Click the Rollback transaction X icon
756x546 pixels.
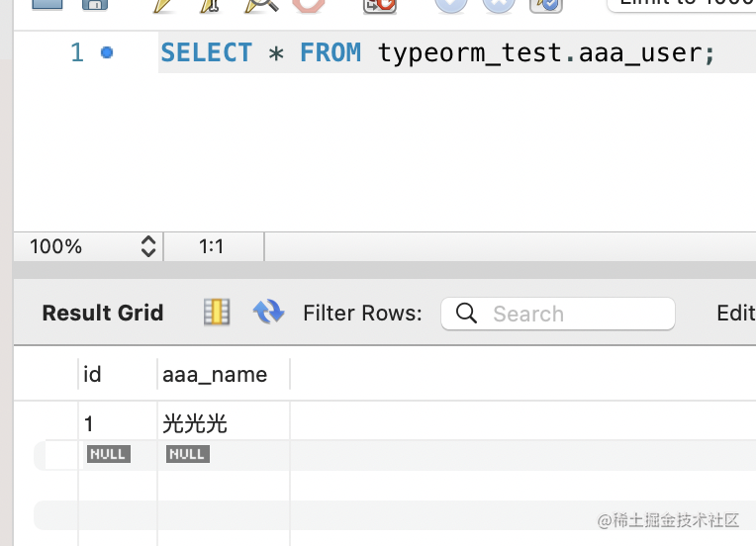pos(499,4)
